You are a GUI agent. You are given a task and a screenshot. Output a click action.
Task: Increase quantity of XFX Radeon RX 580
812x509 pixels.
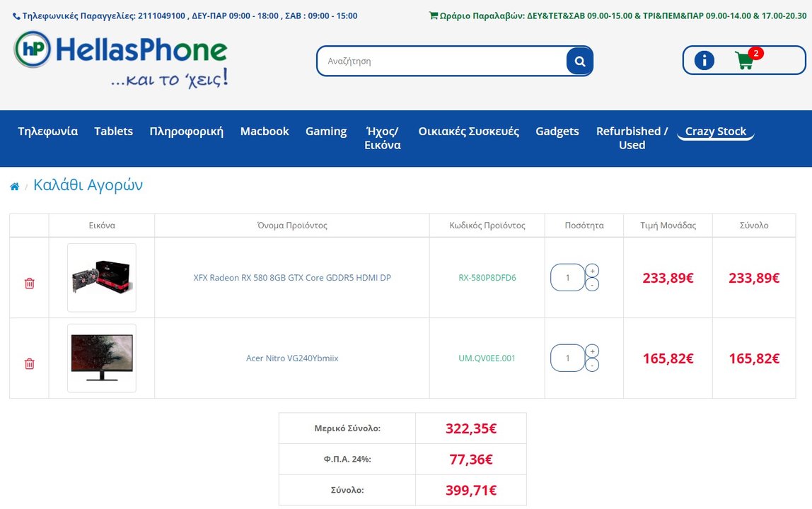[592, 271]
